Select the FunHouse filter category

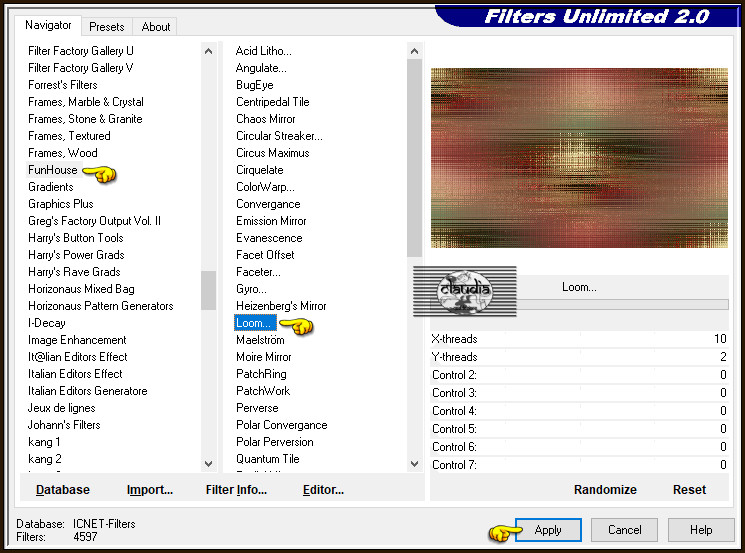52,170
